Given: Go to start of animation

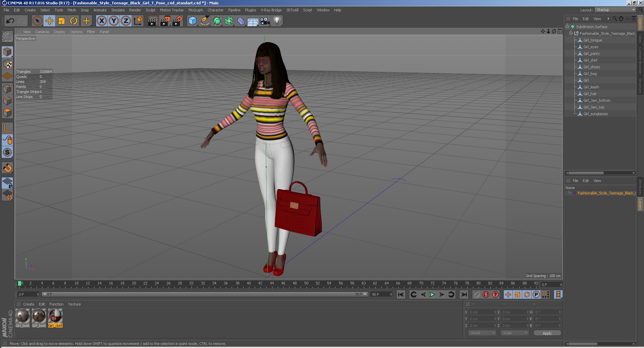Looking at the screenshot, I should click(x=401, y=294).
